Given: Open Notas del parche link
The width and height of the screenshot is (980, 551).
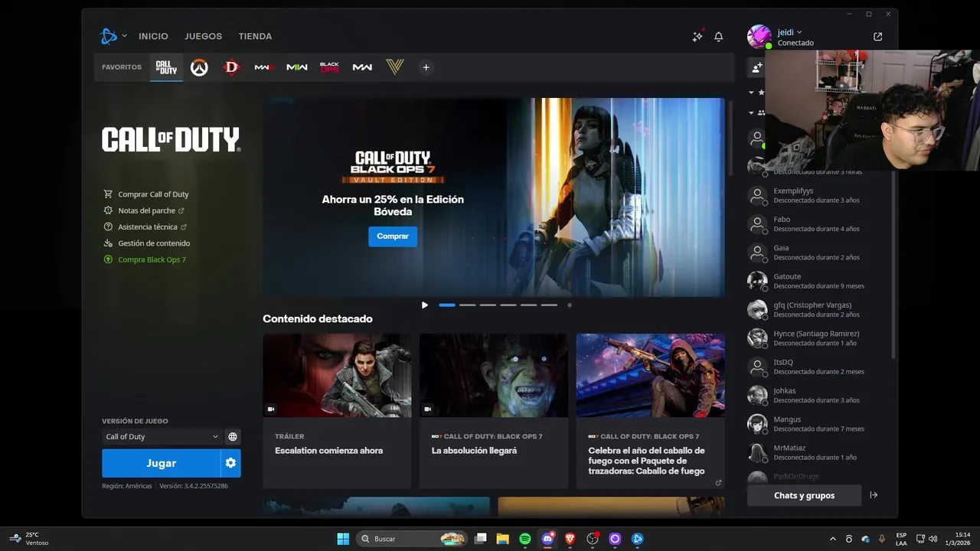Looking at the screenshot, I should point(144,210).
